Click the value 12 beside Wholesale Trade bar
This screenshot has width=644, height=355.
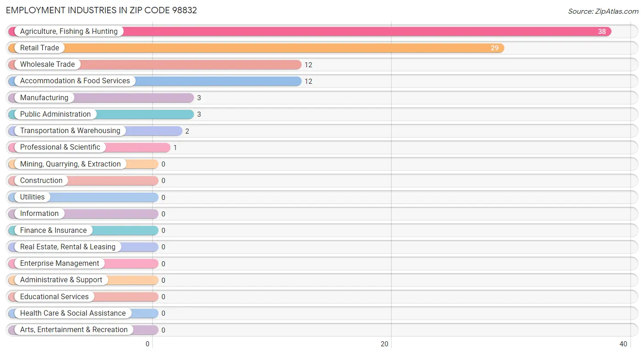(x=308, y=65)
